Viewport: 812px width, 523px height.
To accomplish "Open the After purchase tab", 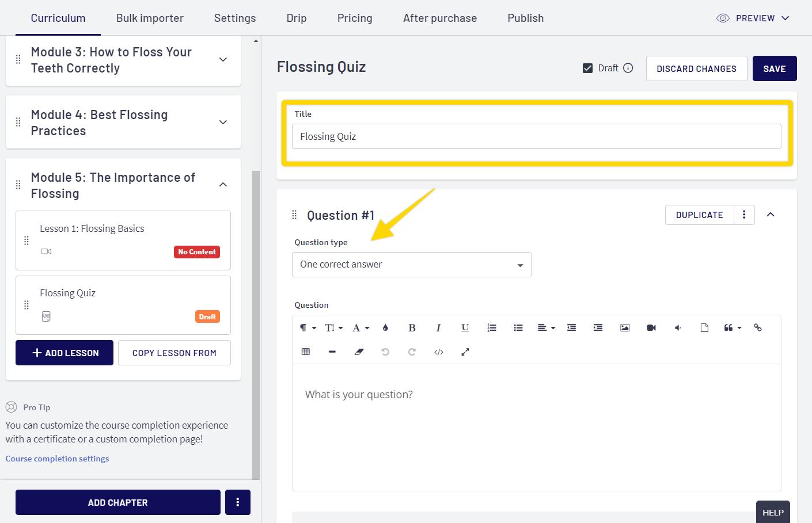I will [440, 18].
